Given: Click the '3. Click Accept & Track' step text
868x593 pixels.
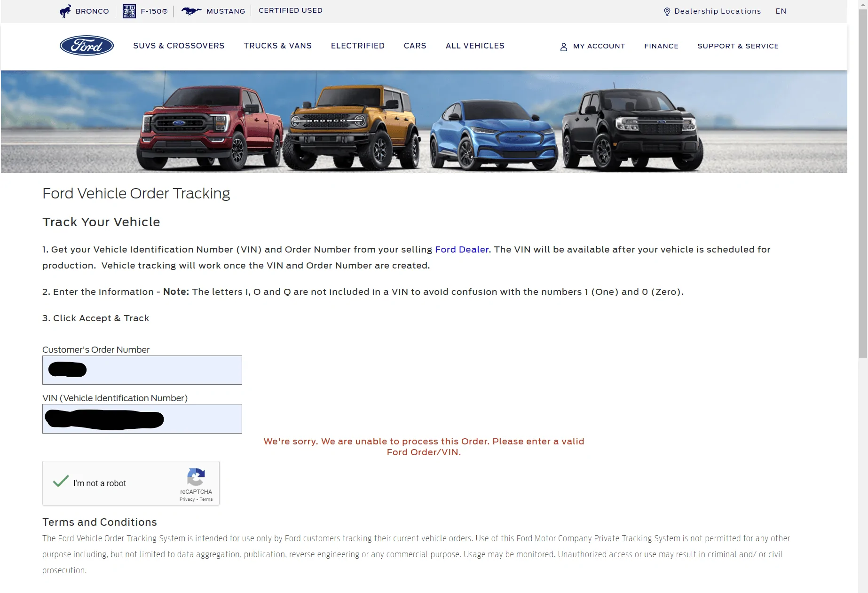Looking at the screenshot, I should pos(95,318).
